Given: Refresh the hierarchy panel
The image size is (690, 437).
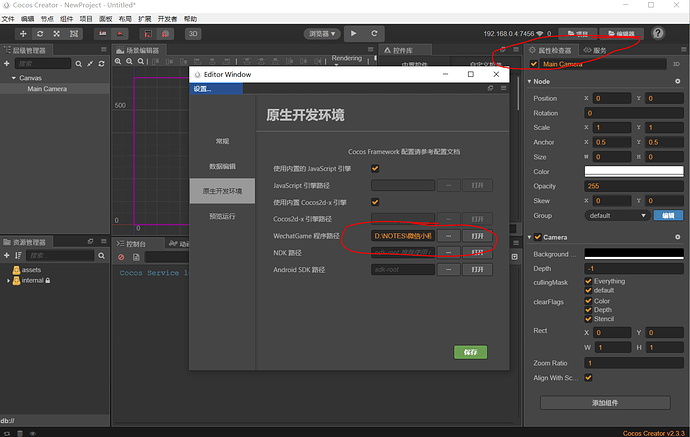Looking at the screenshot, I should pos(102,64).
